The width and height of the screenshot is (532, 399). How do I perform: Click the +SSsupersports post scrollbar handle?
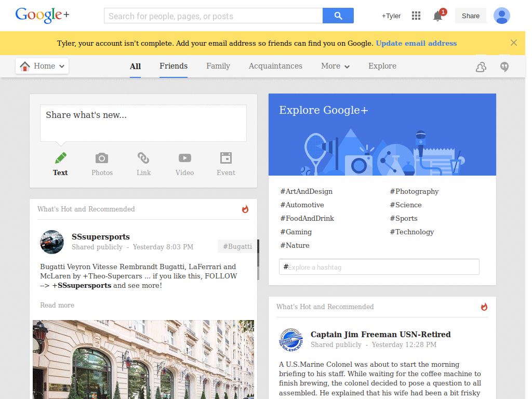[258, 260]
